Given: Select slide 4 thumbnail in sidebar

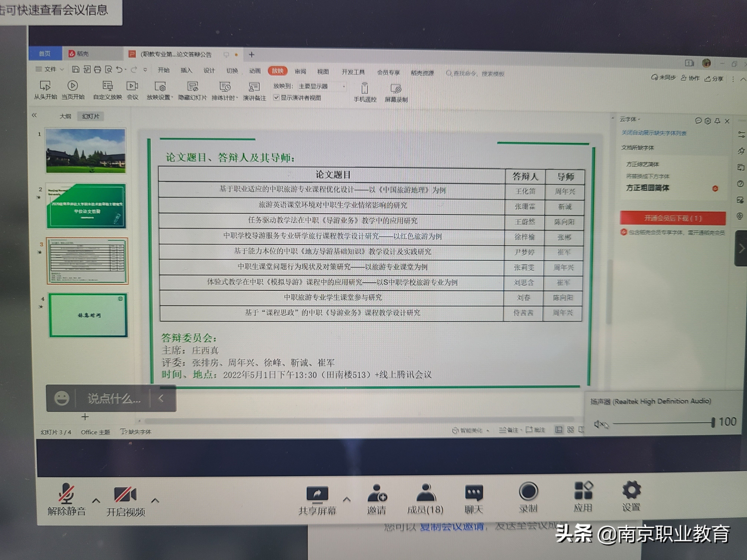Looking at the screenshot, I should 89,315.
